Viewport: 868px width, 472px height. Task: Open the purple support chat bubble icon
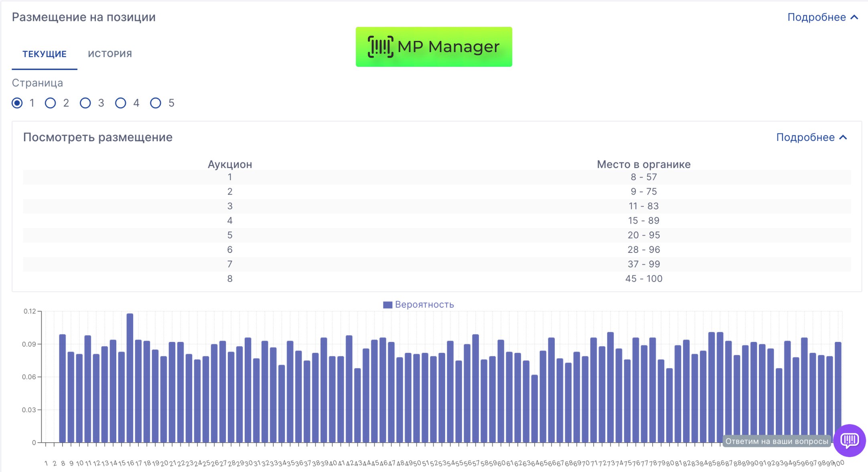pos(849,440)
